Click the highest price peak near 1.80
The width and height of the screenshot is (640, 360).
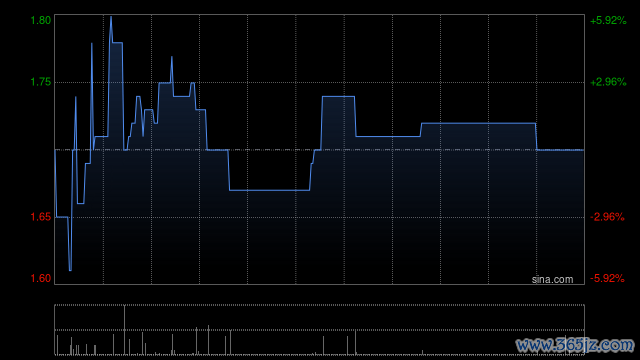(x=111, y=17)
